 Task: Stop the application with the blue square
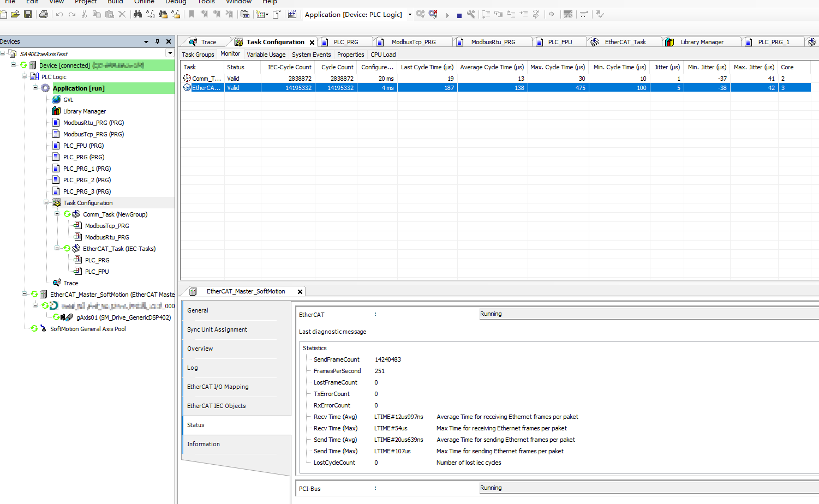459,15
